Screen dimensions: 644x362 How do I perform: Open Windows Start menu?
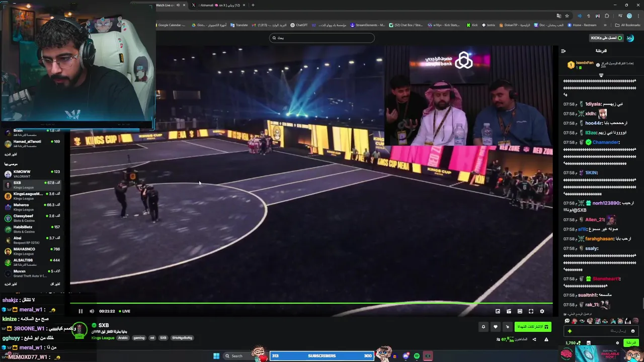click(x=216, y=356)
